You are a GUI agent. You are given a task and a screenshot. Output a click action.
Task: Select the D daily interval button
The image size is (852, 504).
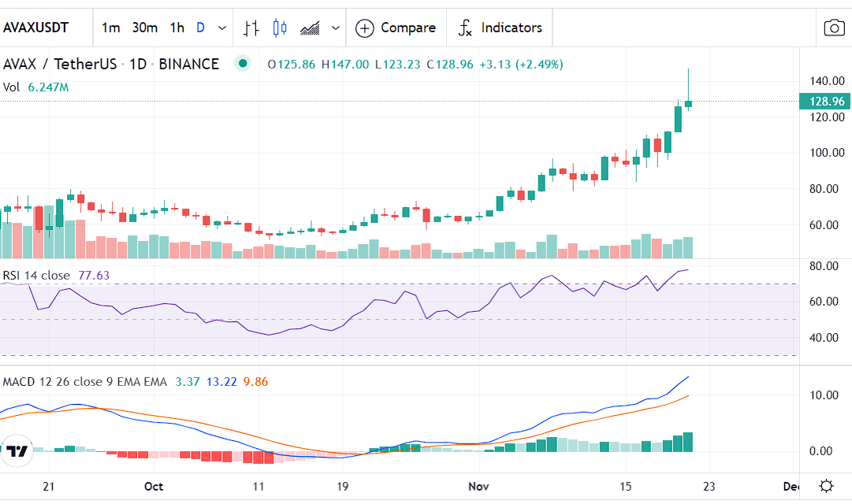click(x=200, y=28)
